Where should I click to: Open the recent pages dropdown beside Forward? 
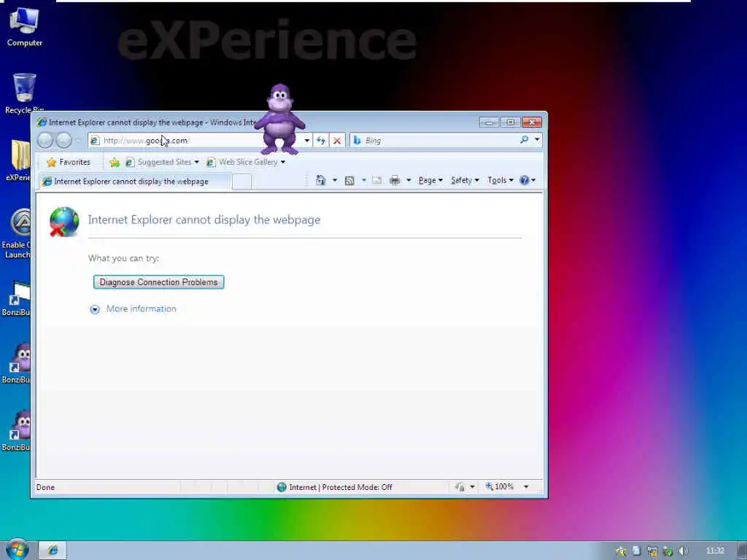click(77, 141)
